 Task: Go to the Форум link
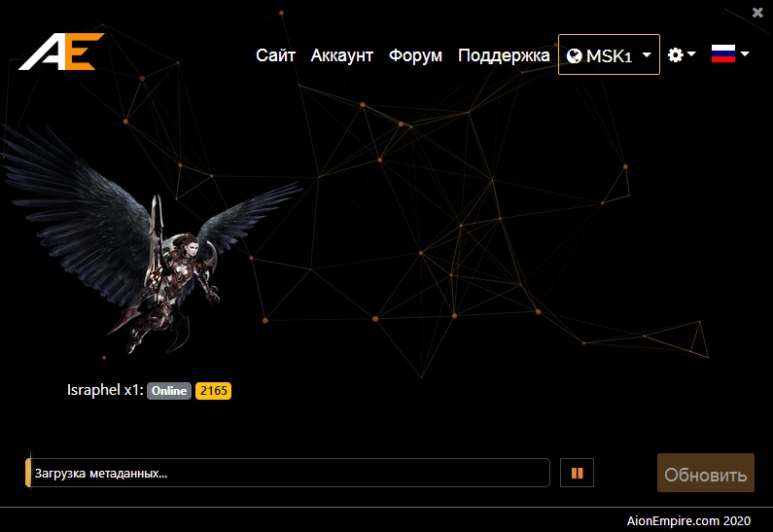pos(415,55)
